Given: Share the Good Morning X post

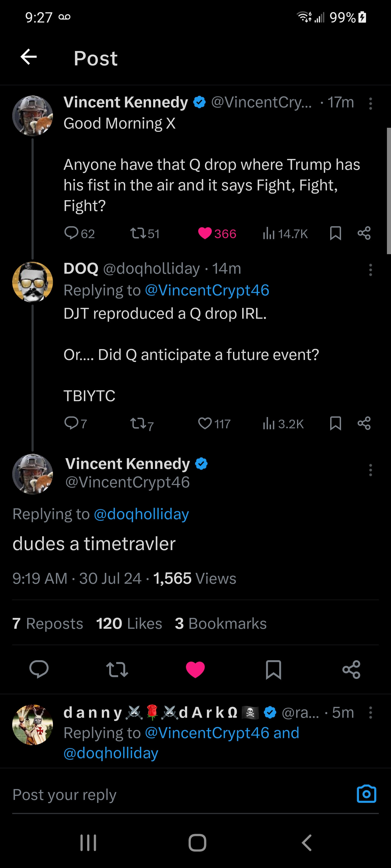Looking at the screenshot, I should click(364, 233).
